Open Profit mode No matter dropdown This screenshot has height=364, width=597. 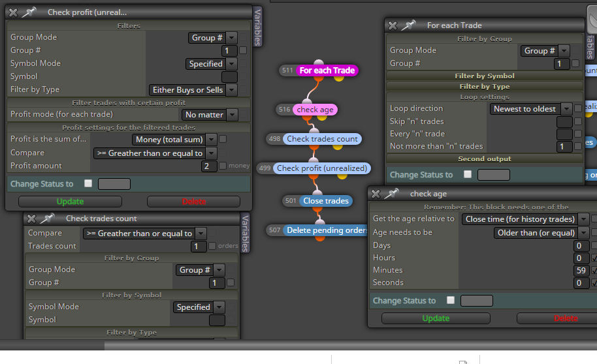click(210, 115)
